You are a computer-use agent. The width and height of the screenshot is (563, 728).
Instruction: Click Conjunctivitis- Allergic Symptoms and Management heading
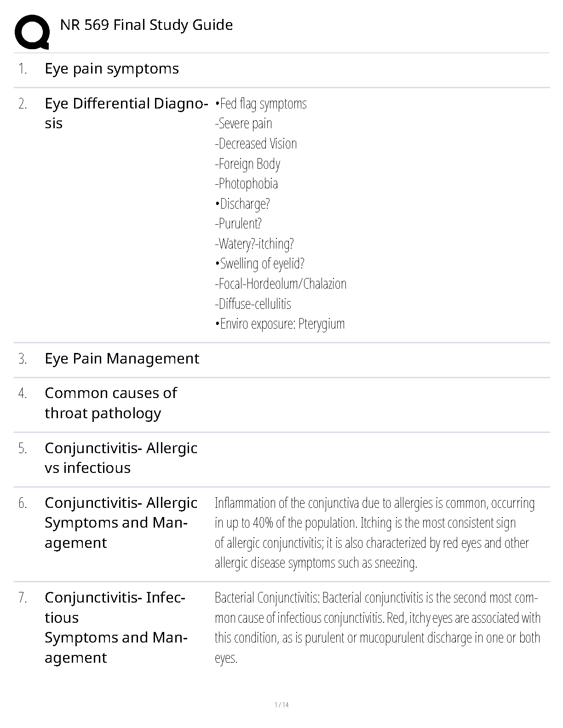tap(121, 523)
